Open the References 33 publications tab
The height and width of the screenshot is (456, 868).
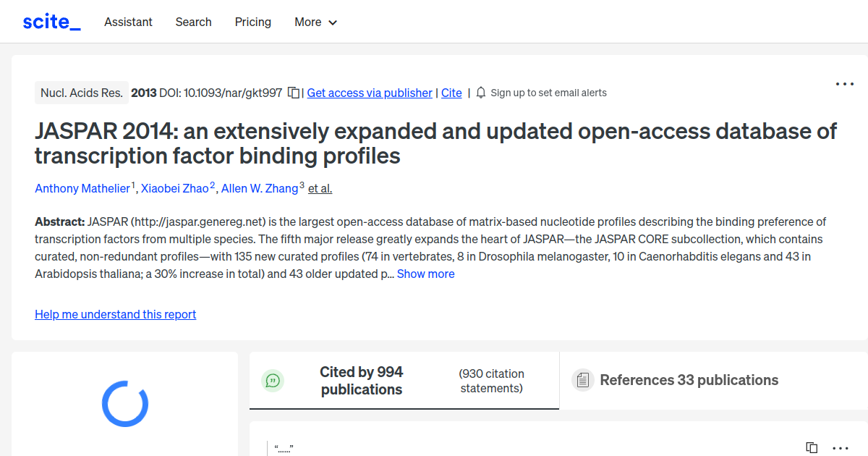tap(689, 379)
